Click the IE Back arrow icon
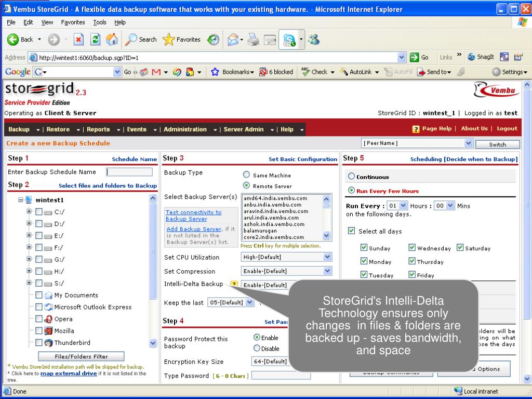The height and width of the screenshot is (399, 532). pyautogui.click(x=13, y=39)
